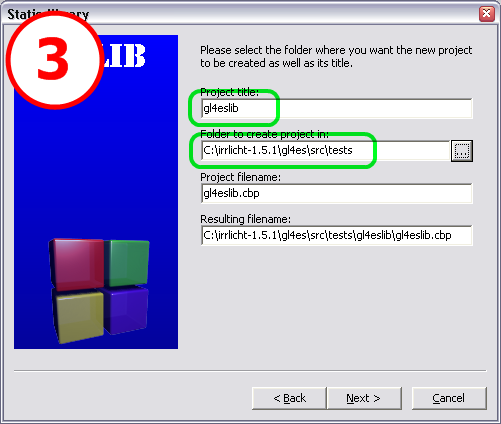This screenshot has width=501, height=424.
Task: Cancel the static library wizard
Action: tap(449, 398)
